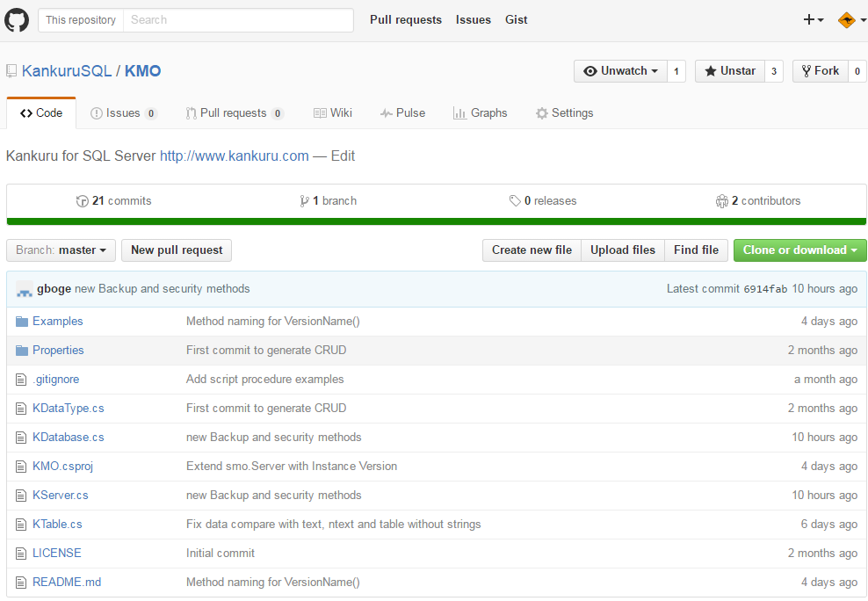Click the file icon beside KServer.cs
Viewport: 868px width, 601px height.
[x=21, y=496]
